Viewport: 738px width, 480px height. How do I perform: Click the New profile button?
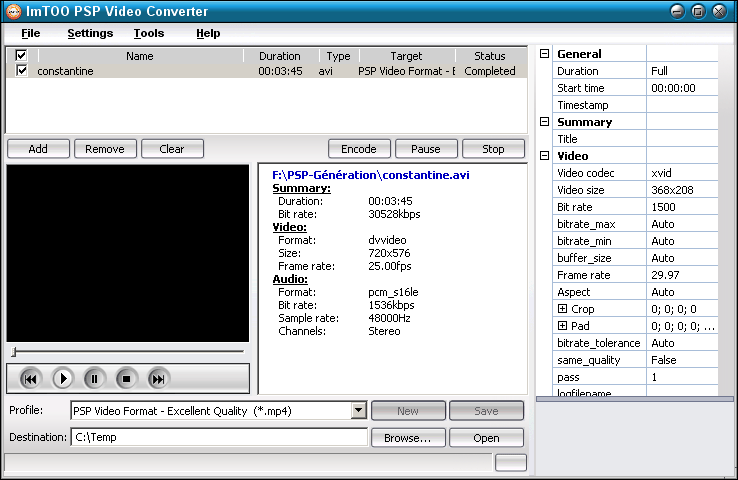pos(408,411)
